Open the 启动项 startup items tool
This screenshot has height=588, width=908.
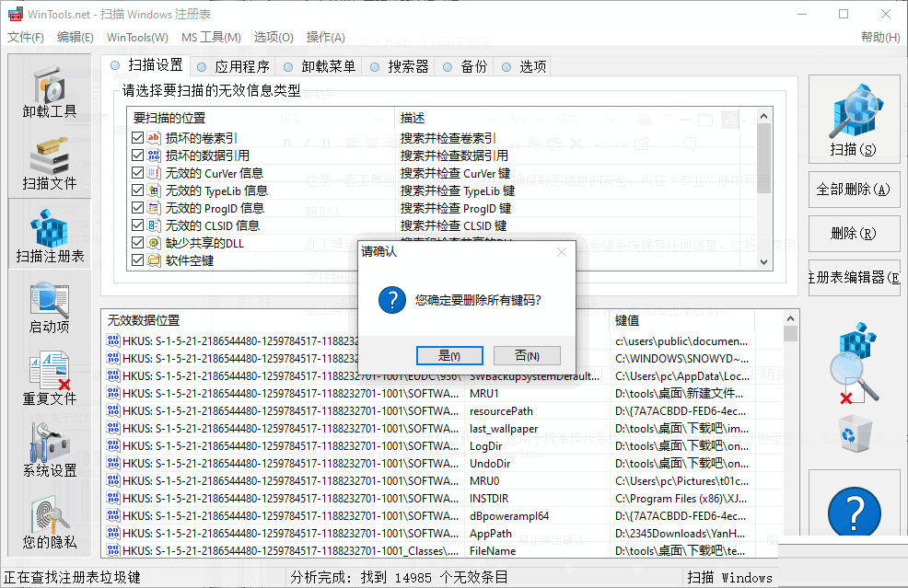click(50, 307)
